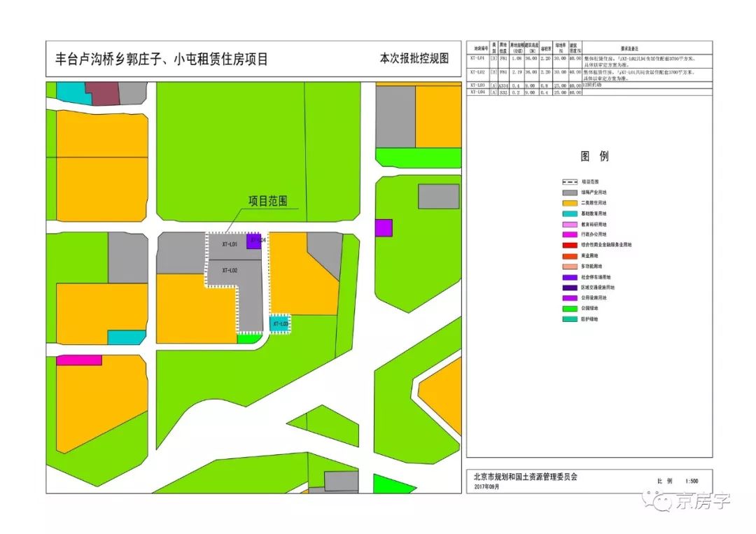
Task: Click the 公园绿地 green color swatch
Action: point(569,308)
